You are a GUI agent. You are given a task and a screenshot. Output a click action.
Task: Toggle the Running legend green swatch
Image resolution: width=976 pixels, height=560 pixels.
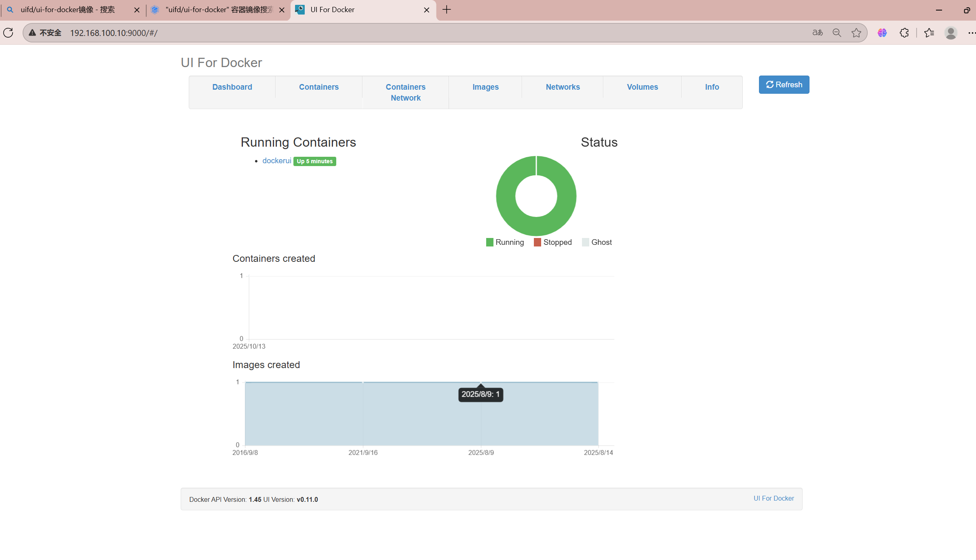click(x=489, y=242)
